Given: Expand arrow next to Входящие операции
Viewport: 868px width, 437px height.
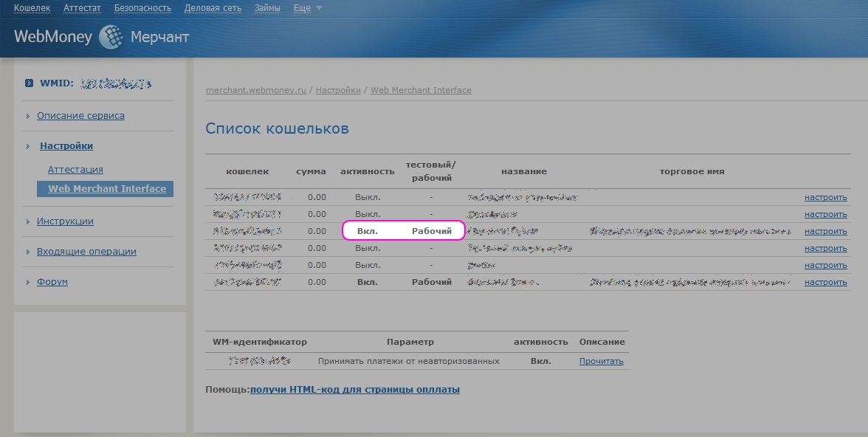Looking at the screenshot, I should [x=28, y=252].
